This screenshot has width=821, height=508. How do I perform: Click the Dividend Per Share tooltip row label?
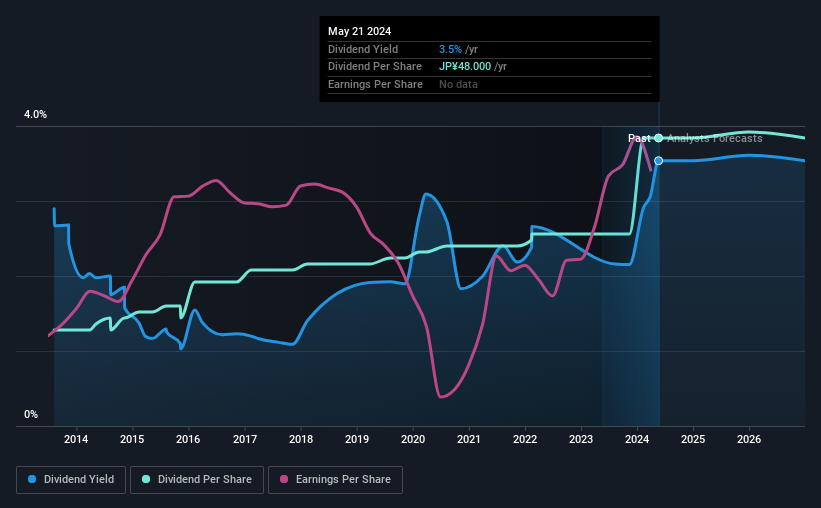pyautogui.click(x=375, y=67)
